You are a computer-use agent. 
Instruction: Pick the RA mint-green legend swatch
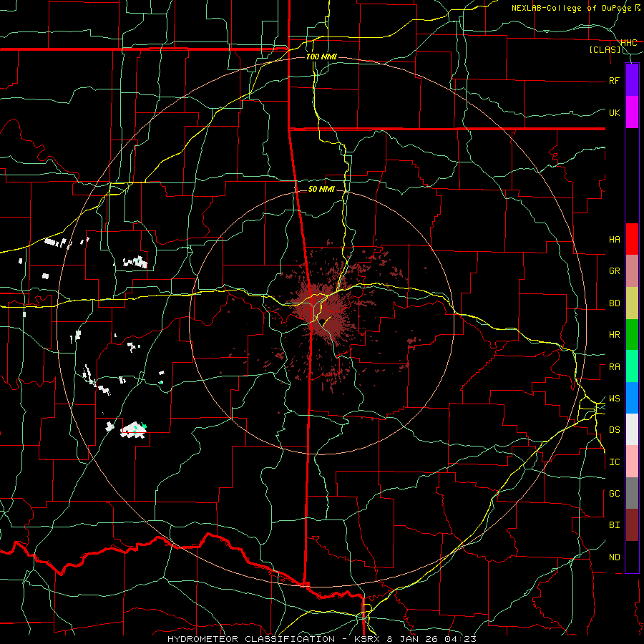pos(632,366)
